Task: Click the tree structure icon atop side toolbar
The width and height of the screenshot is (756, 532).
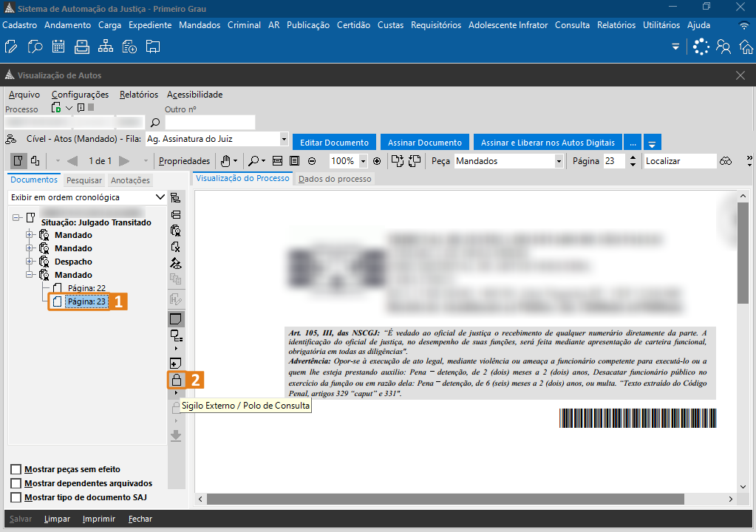Action: pos(175,197)
